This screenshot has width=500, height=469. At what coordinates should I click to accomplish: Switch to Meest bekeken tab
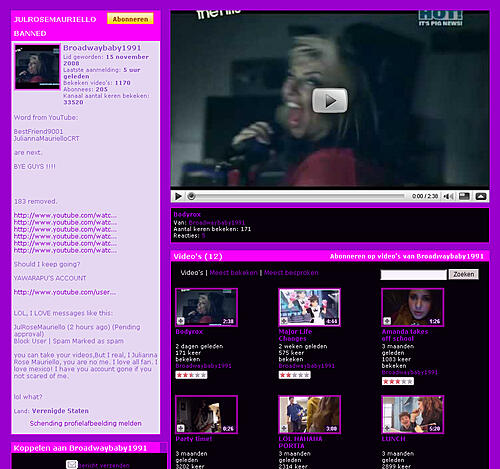(x=233, y=273)
